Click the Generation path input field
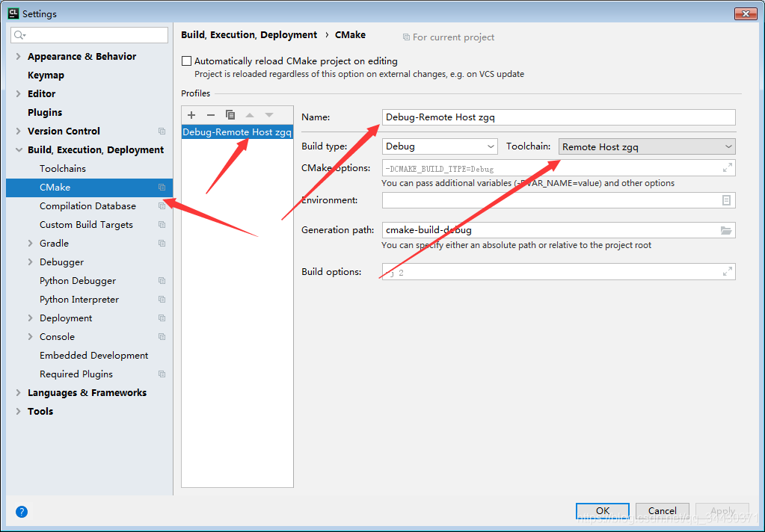Screen dimensions: 765x532 [559, 230]
